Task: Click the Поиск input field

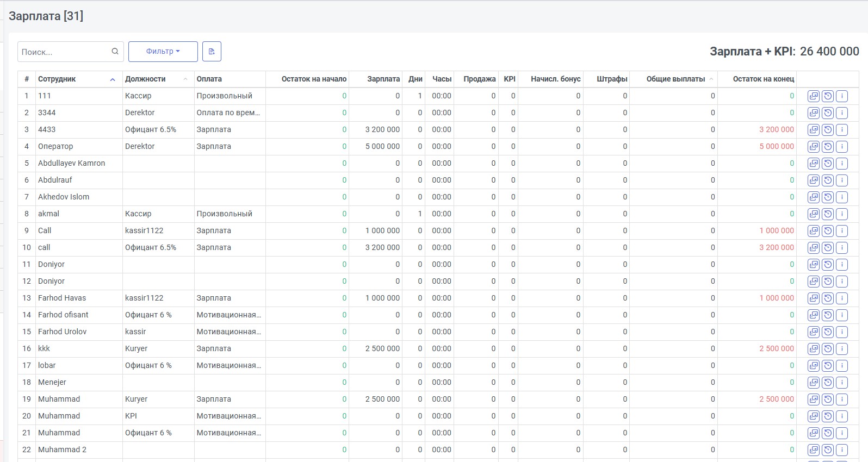Action: 64,52
